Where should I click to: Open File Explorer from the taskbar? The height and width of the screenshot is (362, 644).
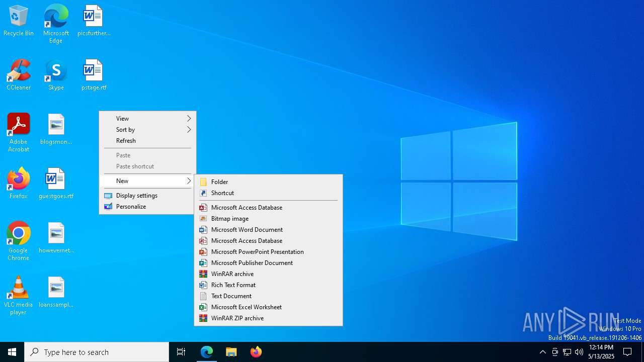click(231, 352)
